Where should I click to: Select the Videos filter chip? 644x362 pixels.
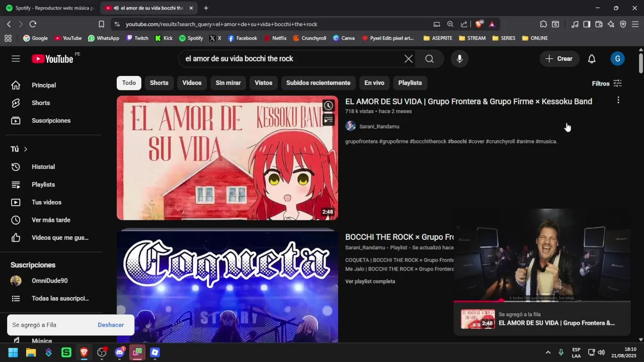[x=192, y=83]
